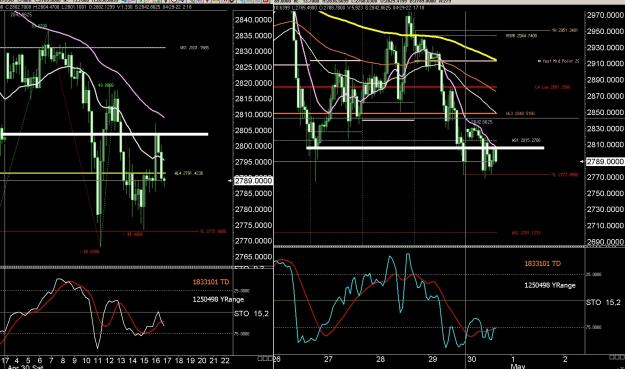Click the 2820.0000 price label on left chart axis
The height and width of the screenshot is (369, 625).
pyautogui.click(x=254, y=83)
